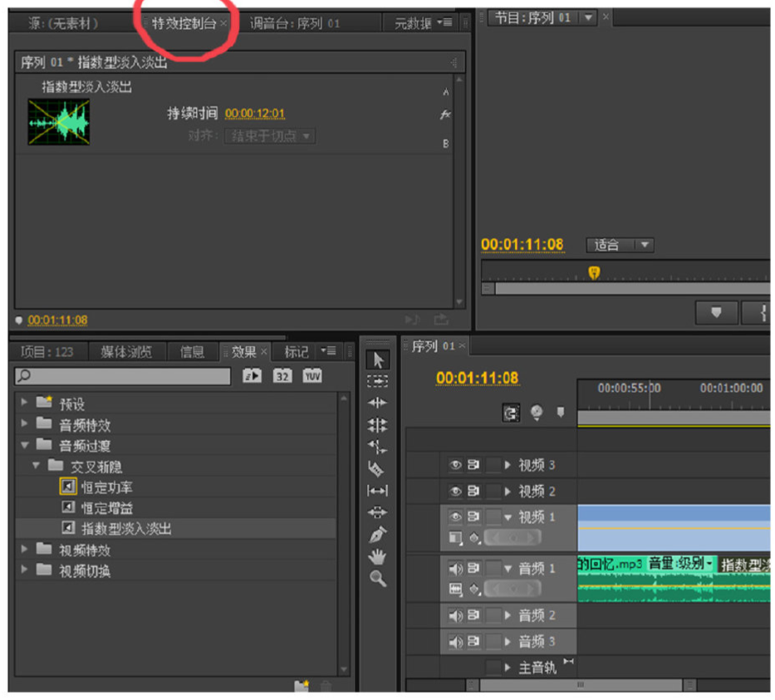Hide the 视频 3 track with eye icon
The width and height of the screenshot is (775, 700).
point(455,466)
